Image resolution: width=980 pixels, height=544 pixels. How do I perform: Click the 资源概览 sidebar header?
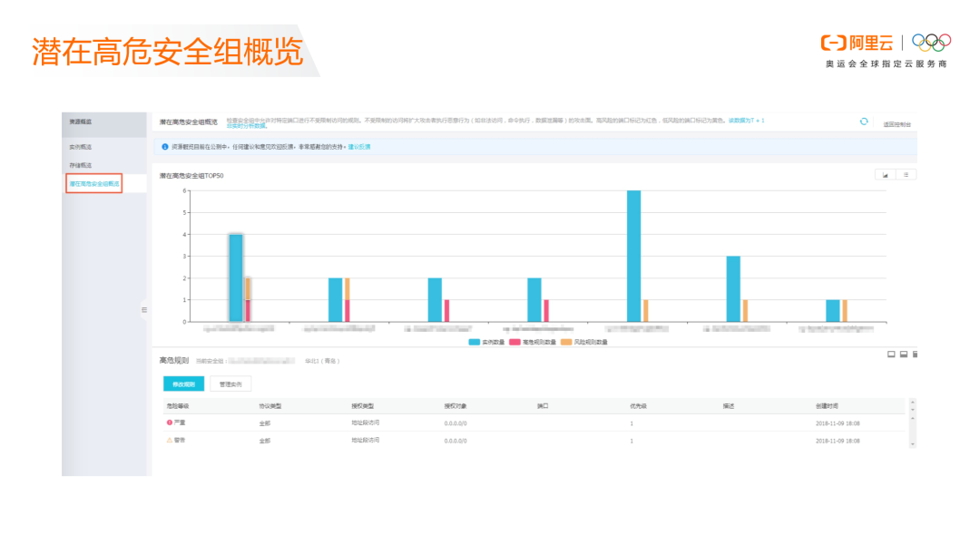click(x=81, y=121)
